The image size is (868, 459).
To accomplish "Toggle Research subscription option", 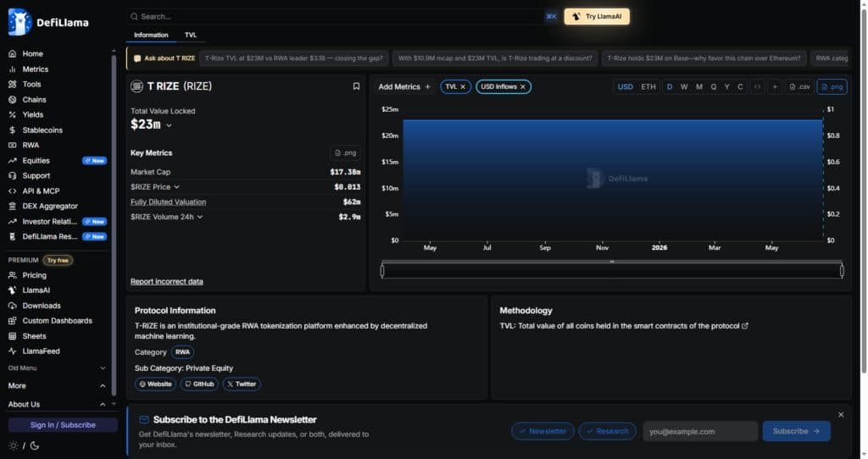I will coord(607,431).
